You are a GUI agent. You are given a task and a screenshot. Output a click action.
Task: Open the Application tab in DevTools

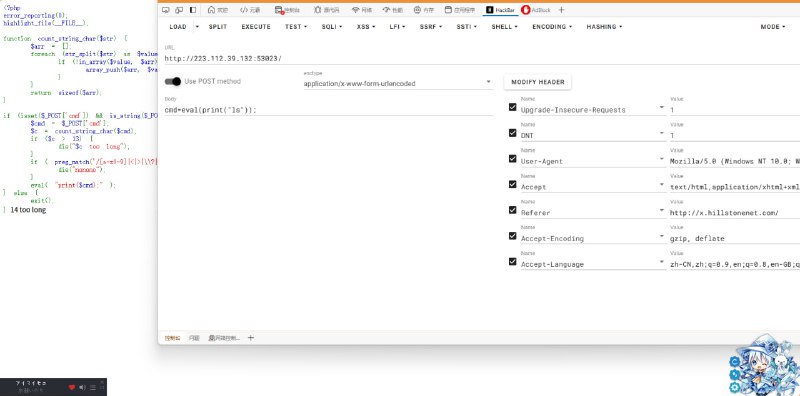pyautogui.click(x=461, y=10)
